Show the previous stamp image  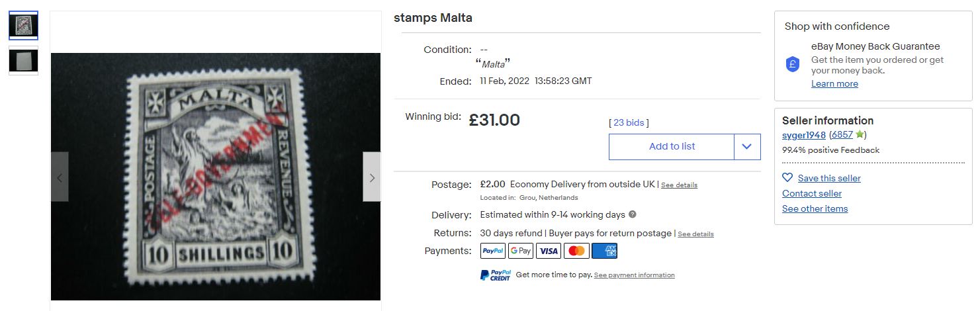[x=60, y=177]
